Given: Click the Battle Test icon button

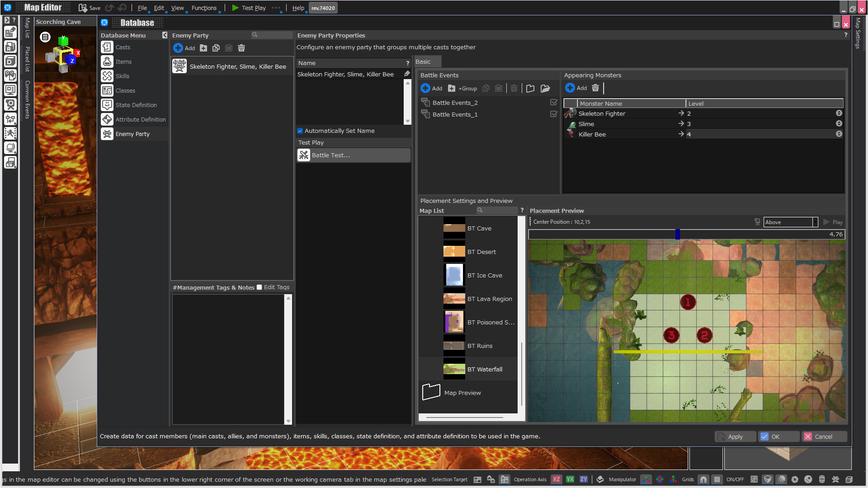Looking at the screenshot, I should click(x=304, y=155).
